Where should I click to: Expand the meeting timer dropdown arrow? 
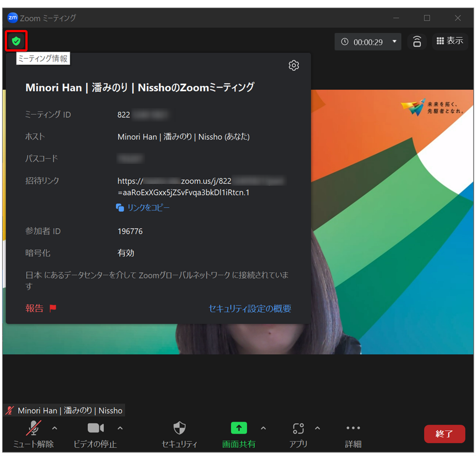coord(394,42)
